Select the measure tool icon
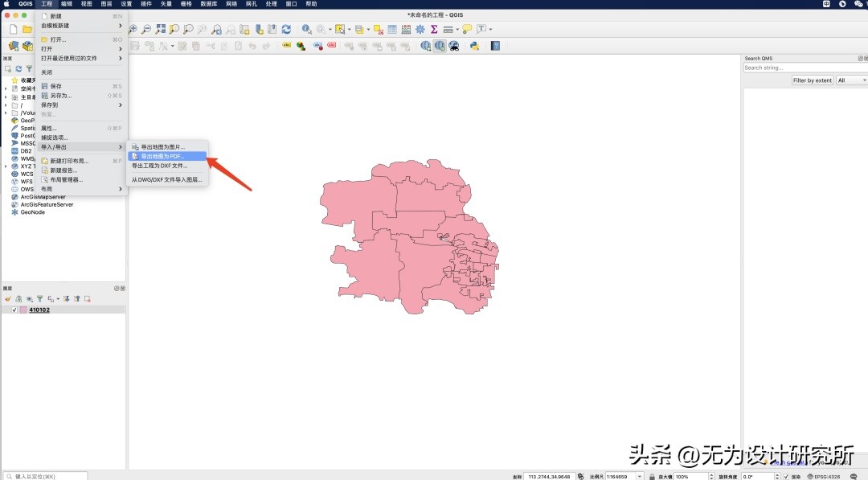Image resolution: width=868 pixels, height=480 pixels. [x=448, y=30]
